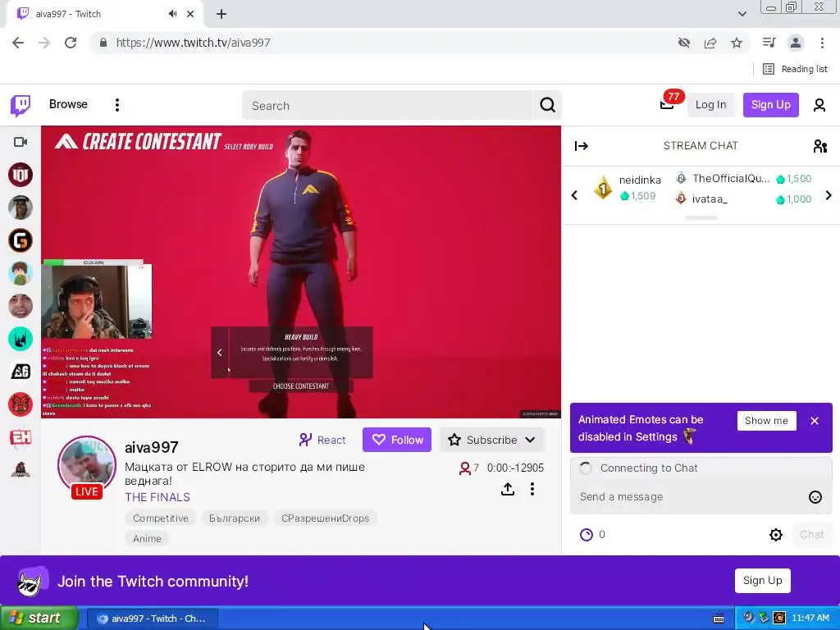840x630 pixels.
Task: Open the teal circle sidebar channel
Action: (x=21, y=339)
